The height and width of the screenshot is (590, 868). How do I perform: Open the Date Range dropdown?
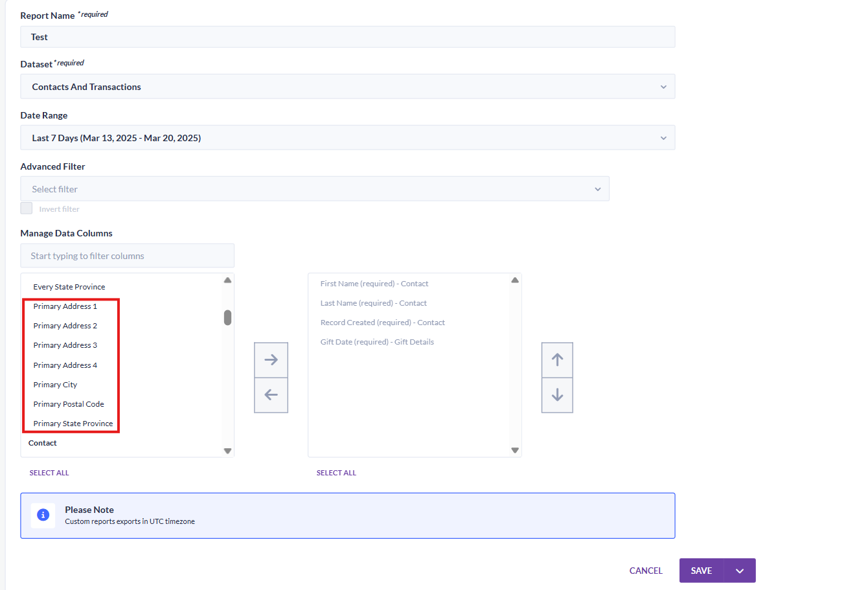(x=347, y=138)
